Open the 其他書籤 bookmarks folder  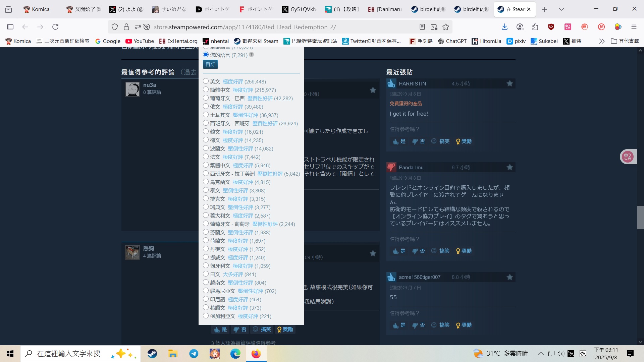(x=625, y=41)
